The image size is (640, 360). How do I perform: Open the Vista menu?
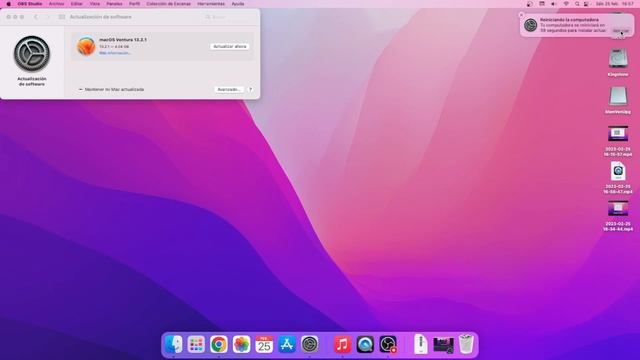(95, 4)
